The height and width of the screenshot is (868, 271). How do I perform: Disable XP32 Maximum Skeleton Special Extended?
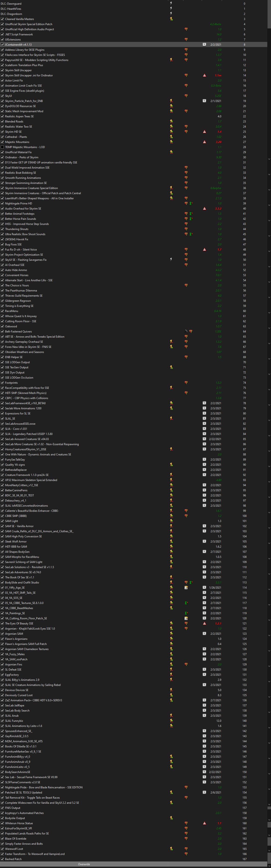tap(2, 480)
